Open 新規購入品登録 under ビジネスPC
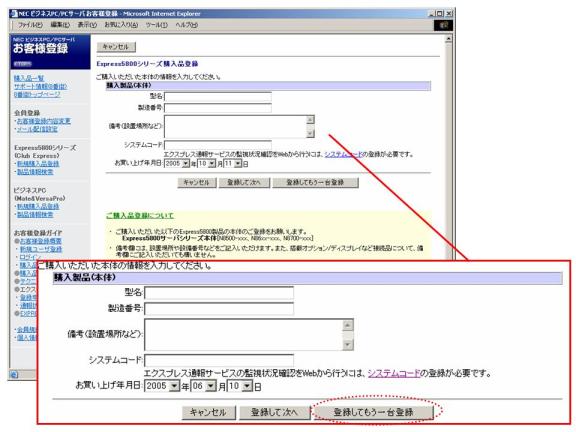The height and width of the screenshot is (432, 576). coord(38,206)
